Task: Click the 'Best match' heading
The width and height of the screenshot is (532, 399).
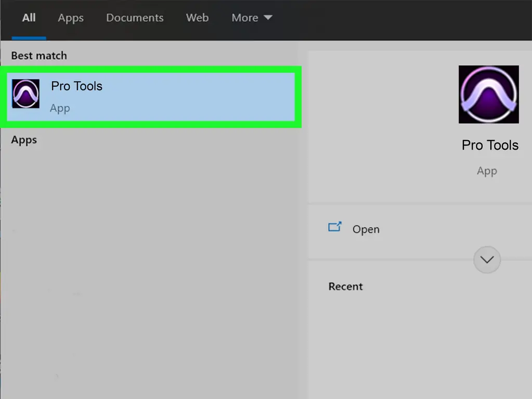Action: [39, 56]
